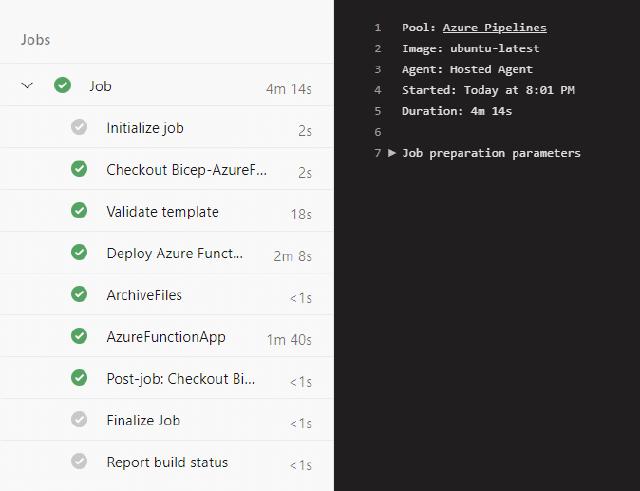This screenshot has height=491, width=640.
Task: Click the gray status icon for Initialize job
Action: click(79, 127)
